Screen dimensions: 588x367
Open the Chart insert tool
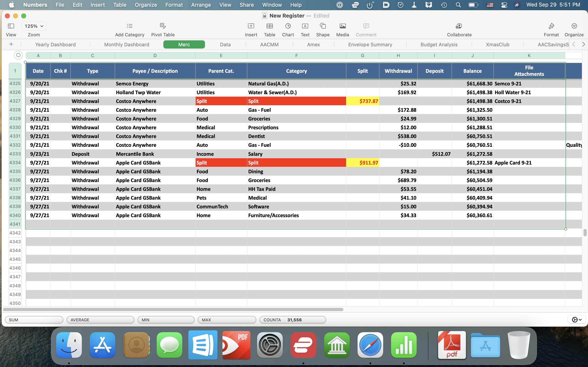pos(288,26)
